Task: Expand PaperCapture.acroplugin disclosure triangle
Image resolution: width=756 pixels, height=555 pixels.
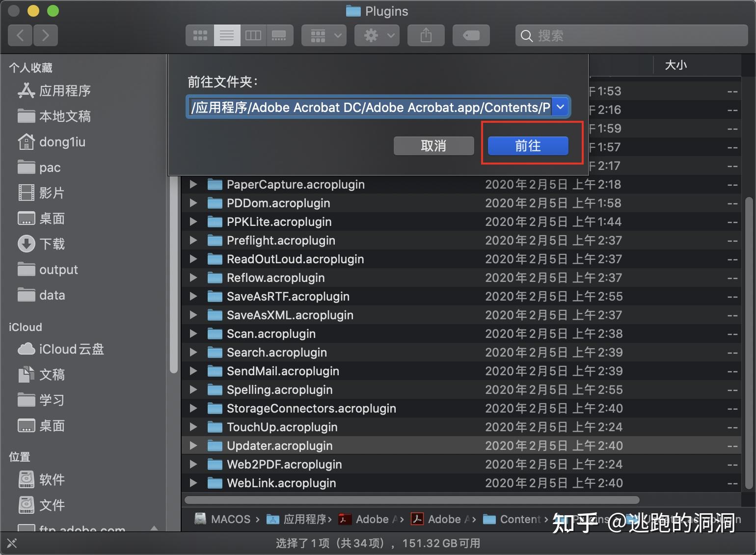Action: pos(193,184)
